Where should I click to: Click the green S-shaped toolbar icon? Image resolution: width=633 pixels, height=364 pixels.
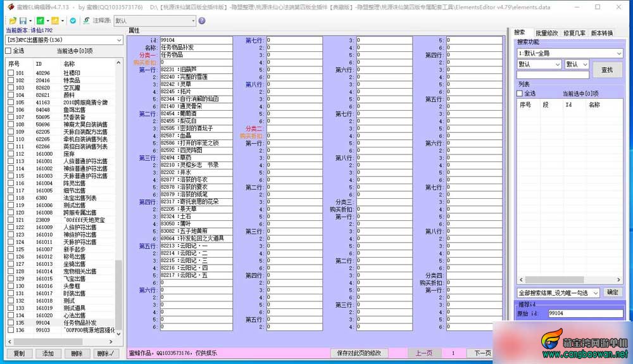click(x=86, y=21)
